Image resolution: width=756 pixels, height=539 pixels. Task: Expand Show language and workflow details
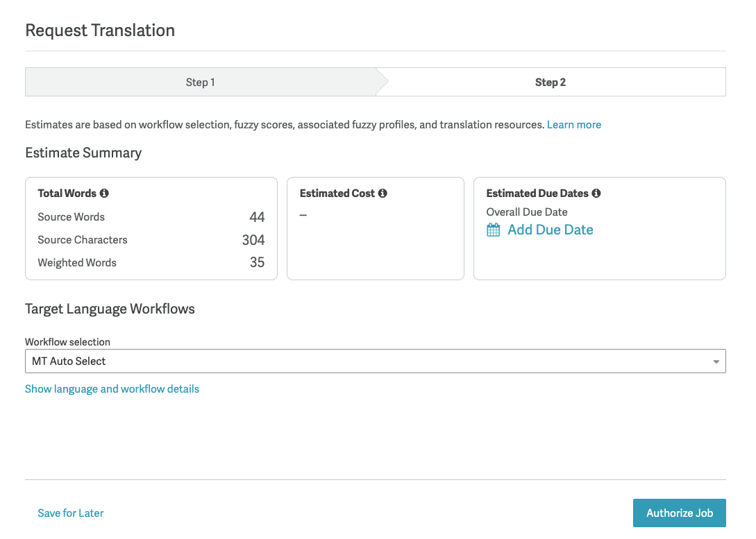[x=112, y=389]
